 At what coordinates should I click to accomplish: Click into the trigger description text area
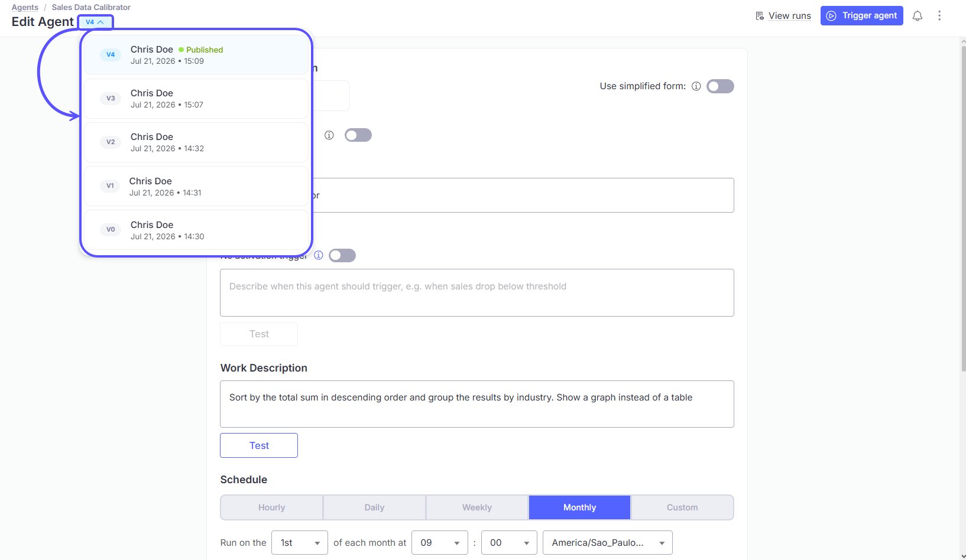477,292
